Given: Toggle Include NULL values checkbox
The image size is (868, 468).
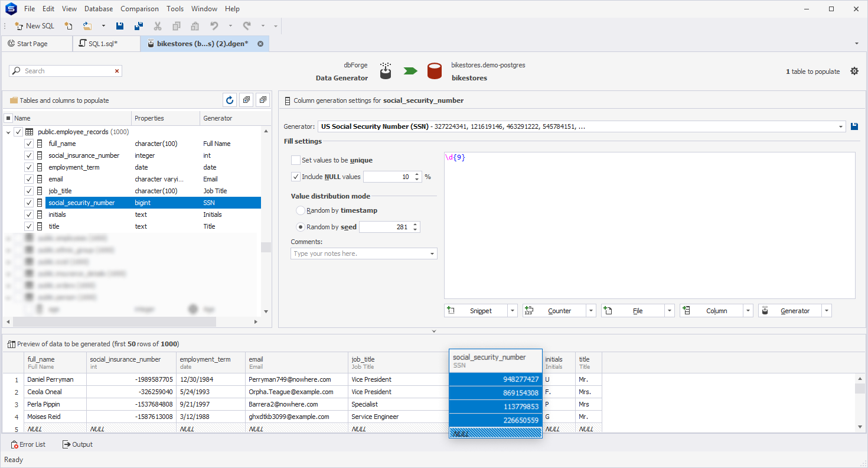Looking at the screenshot, I should click(295, 177).
